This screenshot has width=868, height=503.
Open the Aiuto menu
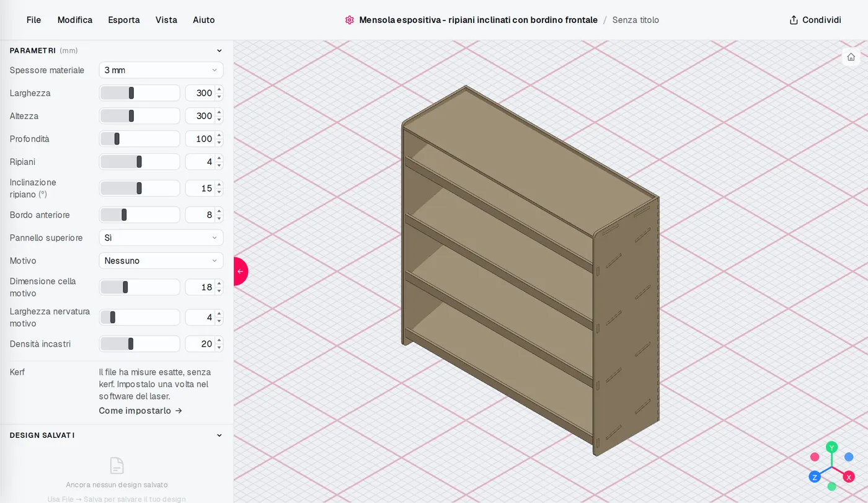[204, 20]
